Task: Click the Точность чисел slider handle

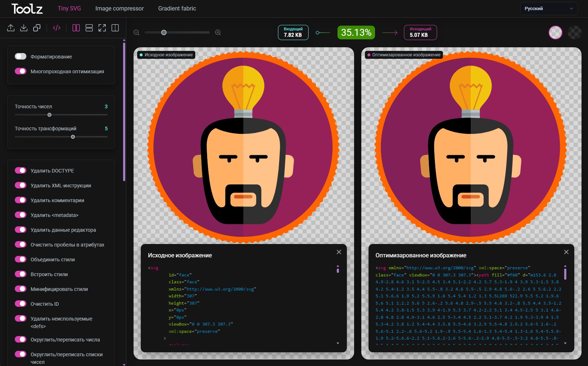Action: [49, 115]
